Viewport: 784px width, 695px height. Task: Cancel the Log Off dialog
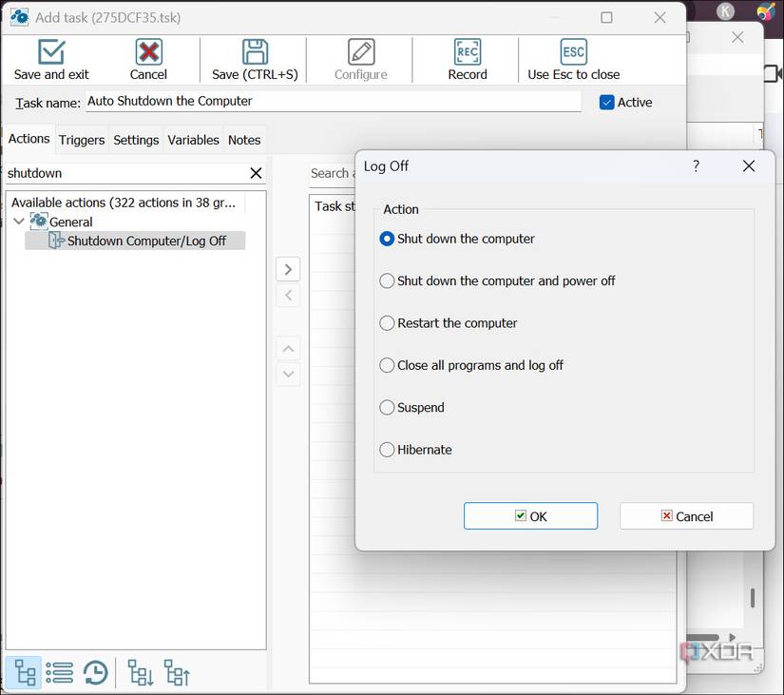(x=686, y=515)
